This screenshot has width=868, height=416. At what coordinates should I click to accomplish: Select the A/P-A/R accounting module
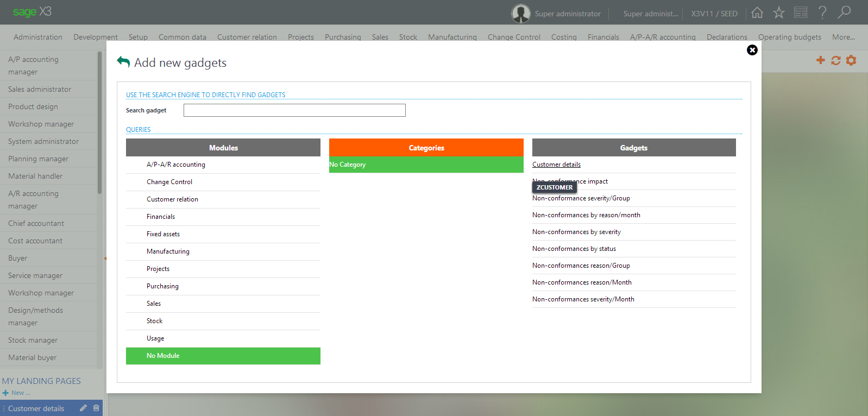click(x=223, y=165)
